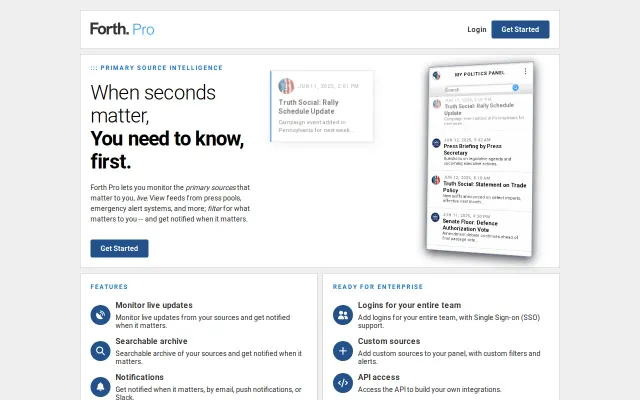Open the Login link
This screenshot has width=640, height=400.
477,29
